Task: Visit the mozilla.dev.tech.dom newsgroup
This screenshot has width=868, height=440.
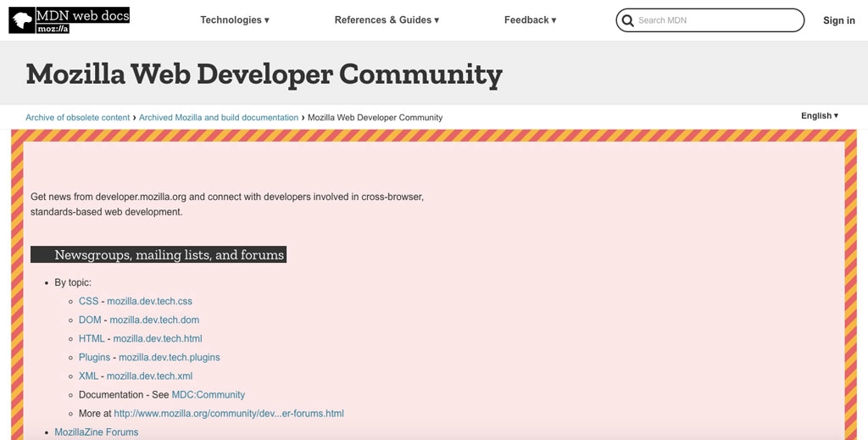Action: (154, 320)
